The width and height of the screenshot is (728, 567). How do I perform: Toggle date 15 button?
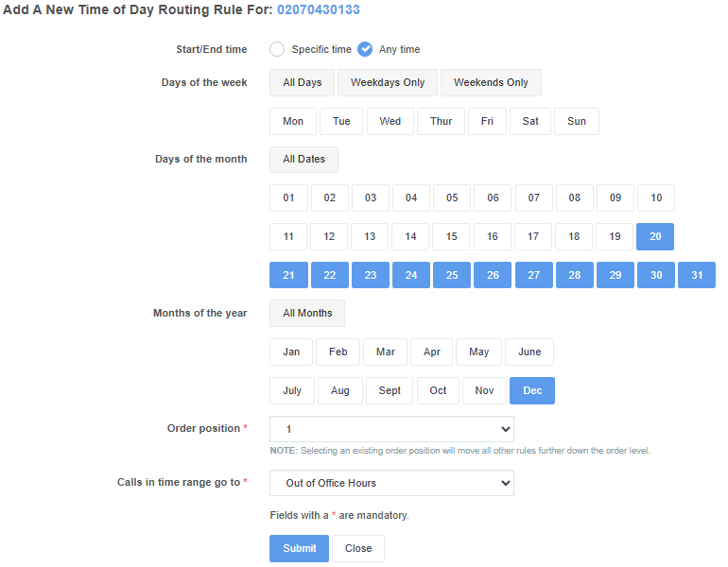click(x=451, y=236)
